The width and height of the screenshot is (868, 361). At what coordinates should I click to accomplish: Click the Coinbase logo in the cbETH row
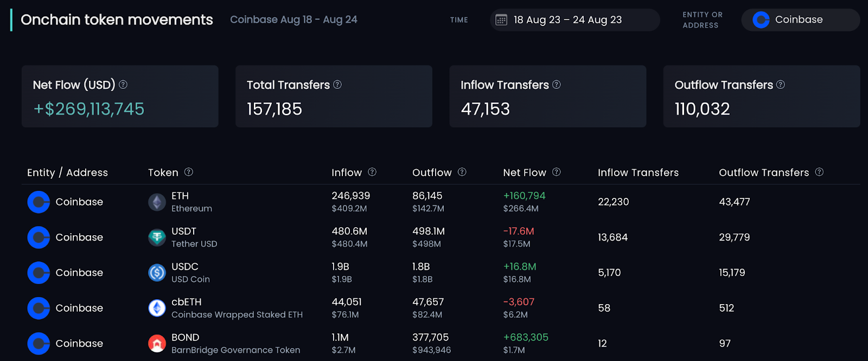tap(39, 308)
